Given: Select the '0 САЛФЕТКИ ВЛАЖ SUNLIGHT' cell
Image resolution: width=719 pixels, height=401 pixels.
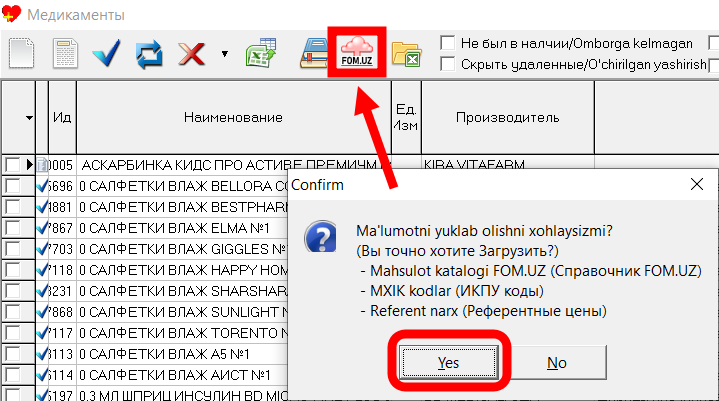Looking at the screenshot, I should [183, 313].
